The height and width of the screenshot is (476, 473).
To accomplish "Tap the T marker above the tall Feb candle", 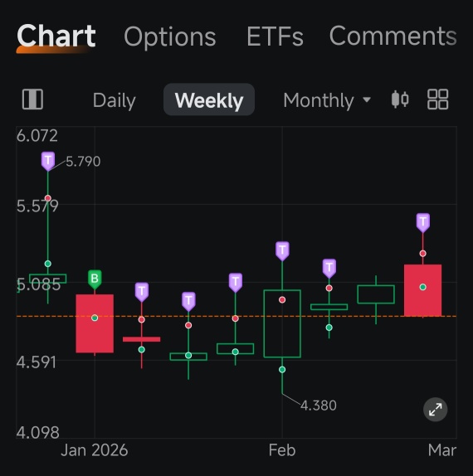I will point(282,251).
